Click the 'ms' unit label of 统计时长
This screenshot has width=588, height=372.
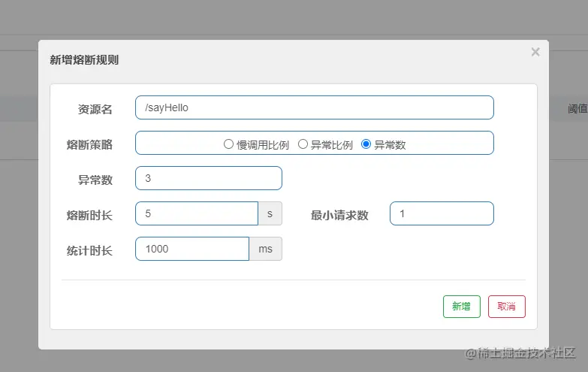coord(266,249)
